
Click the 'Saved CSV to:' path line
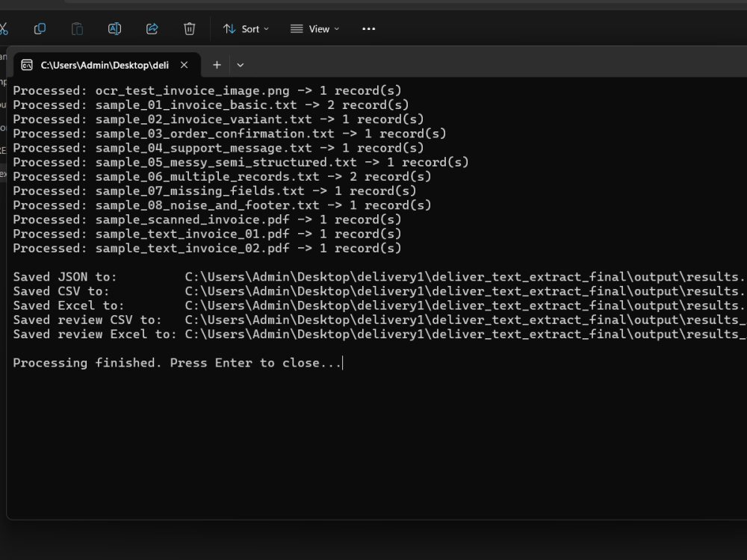(x=379, y=291)
